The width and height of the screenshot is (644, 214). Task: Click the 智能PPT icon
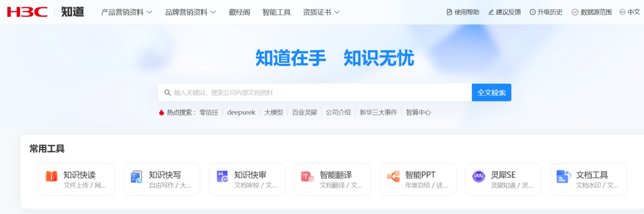(x=393, y=176)
